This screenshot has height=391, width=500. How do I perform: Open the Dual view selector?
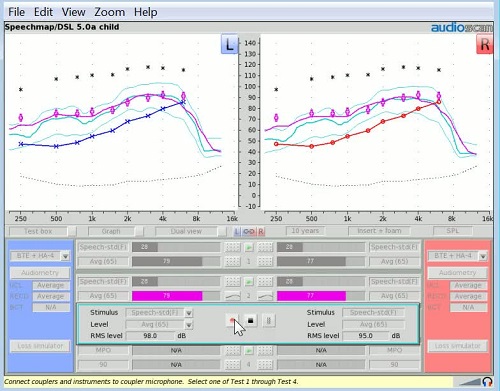coord(191,231)
